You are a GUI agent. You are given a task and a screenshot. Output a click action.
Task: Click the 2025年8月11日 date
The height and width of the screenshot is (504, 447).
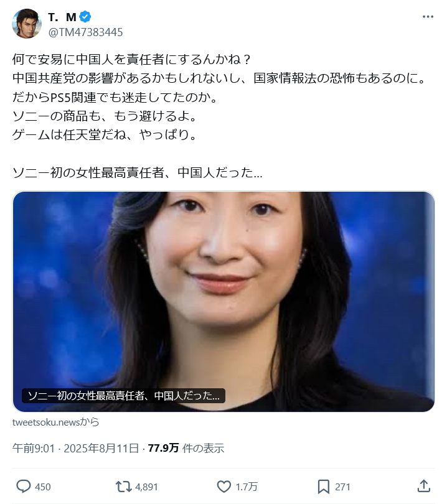(101, 448)
